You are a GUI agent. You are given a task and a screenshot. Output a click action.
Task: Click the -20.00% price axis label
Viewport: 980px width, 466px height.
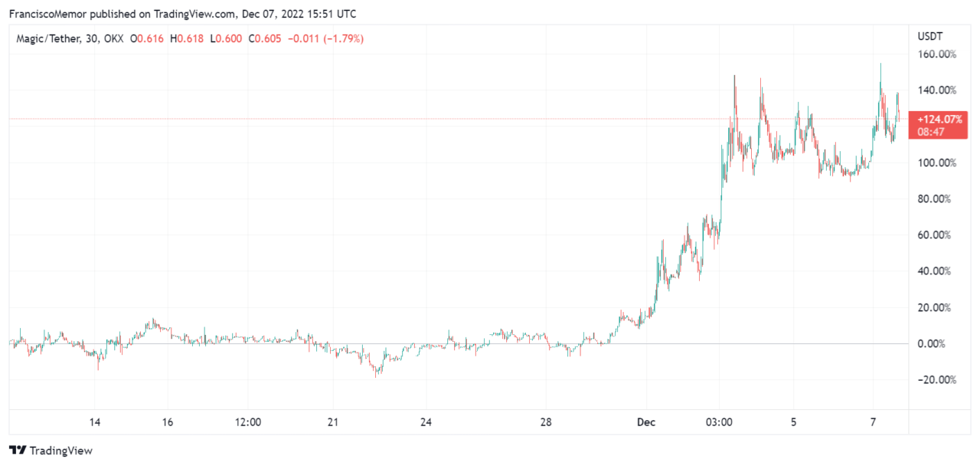(935, 379)
